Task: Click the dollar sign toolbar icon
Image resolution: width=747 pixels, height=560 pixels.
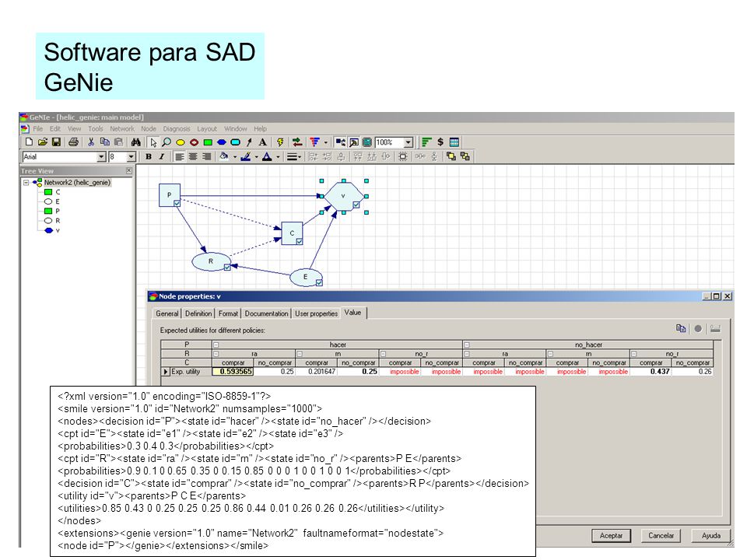Action: (440, 142)
